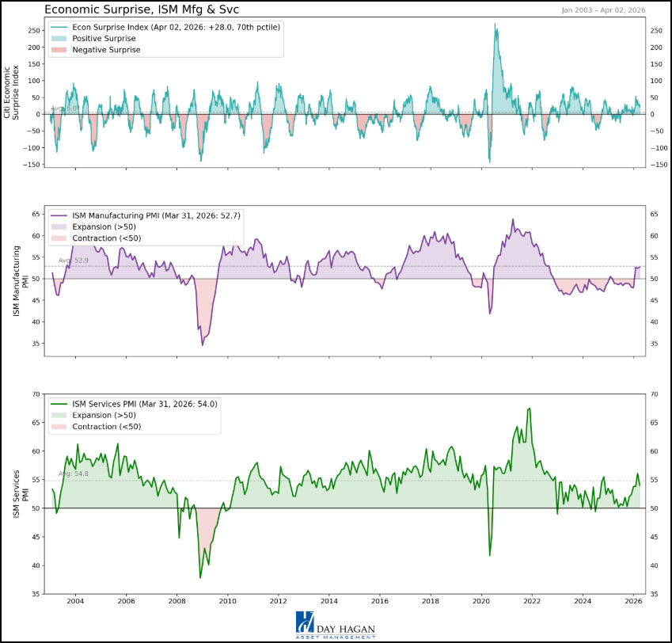Viewport: 672px width, 643px height.
Task: Click the pink Contraction (<50) legend patch
Action: click(59, 238)
